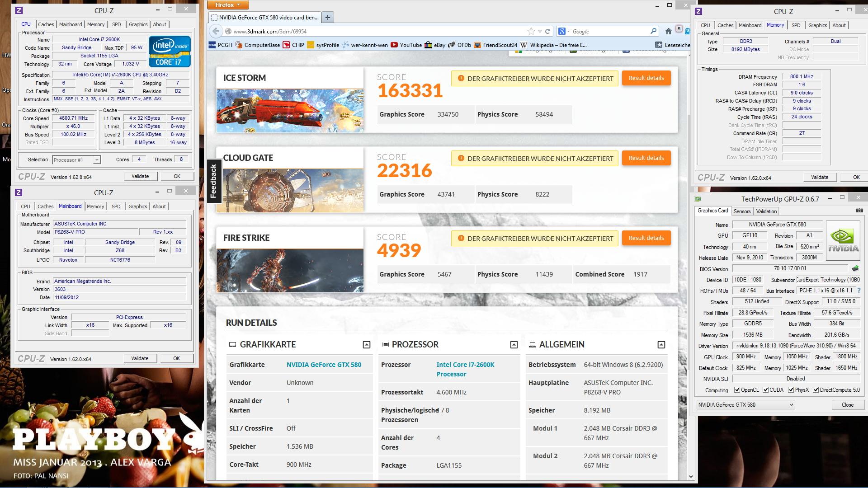Click the Google search input field
868x488 pixels.
[x=610, y=31]
